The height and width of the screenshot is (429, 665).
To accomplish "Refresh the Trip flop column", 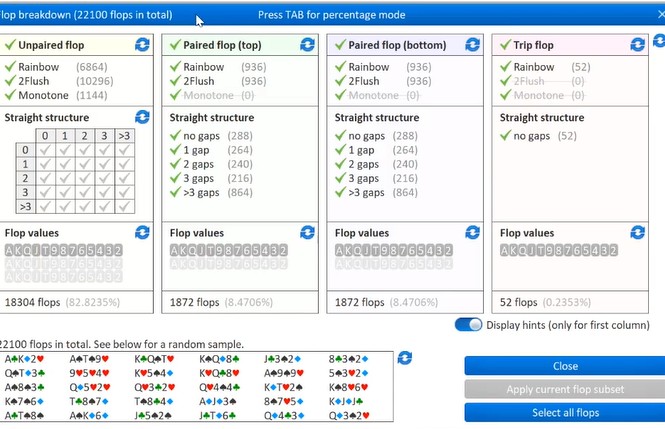I will click(637, 45).
